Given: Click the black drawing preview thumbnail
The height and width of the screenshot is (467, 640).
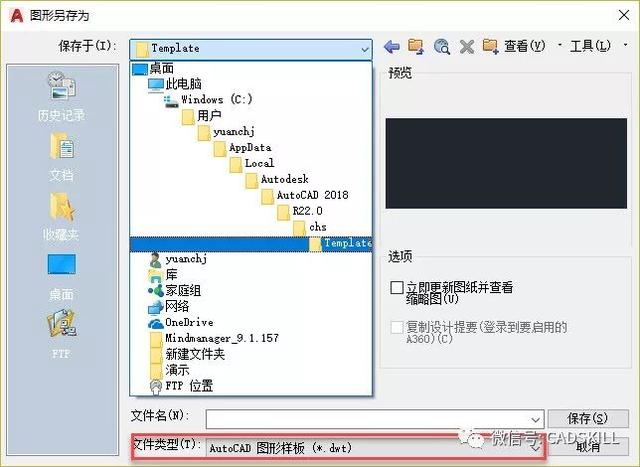Looking at the screenshot, I should click(506, 164).
